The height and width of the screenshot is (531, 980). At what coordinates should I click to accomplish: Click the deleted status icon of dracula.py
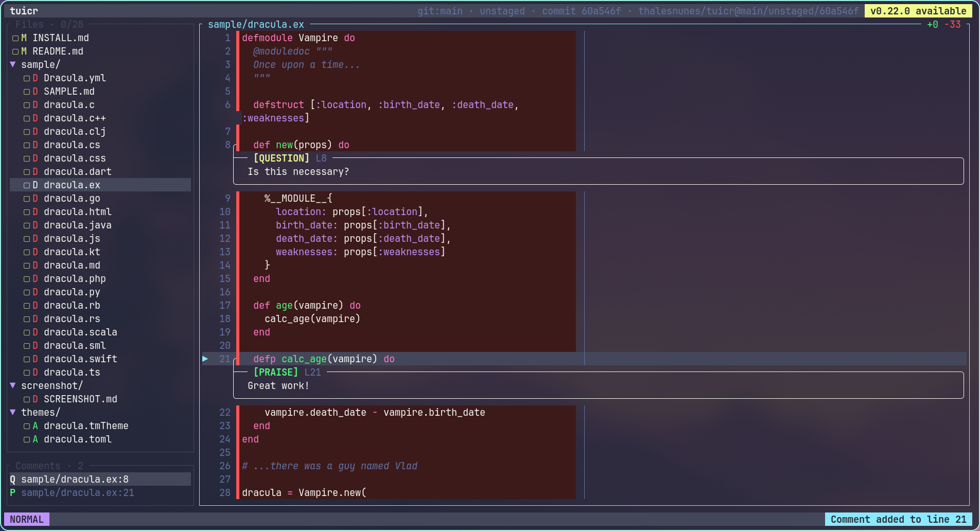click(36, 292)
